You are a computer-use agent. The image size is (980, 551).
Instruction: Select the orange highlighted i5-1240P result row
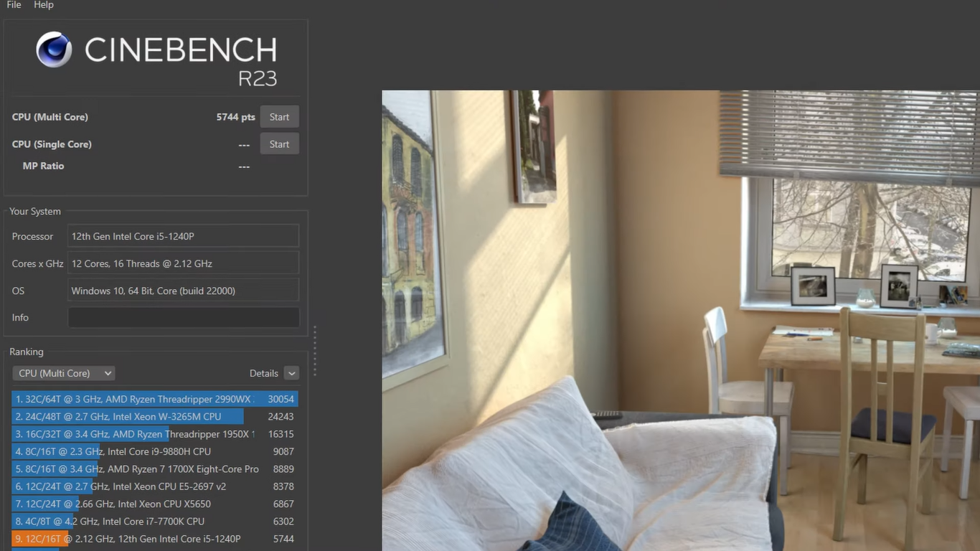[x=154, y=539]
